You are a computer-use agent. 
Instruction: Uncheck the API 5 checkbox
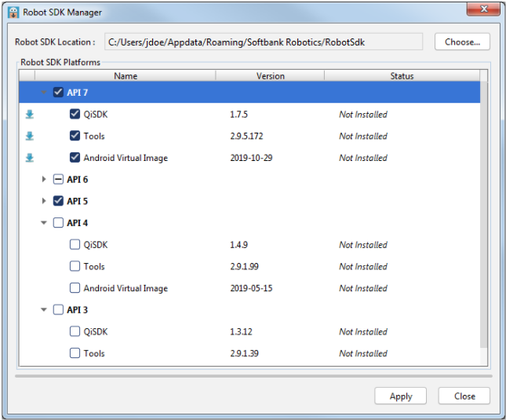[x=58, y=201]
